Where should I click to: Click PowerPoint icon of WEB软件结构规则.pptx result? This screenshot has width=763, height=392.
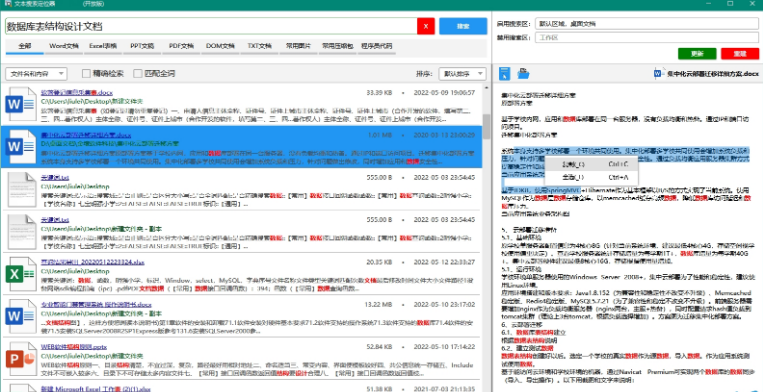[x=21, y=359]
